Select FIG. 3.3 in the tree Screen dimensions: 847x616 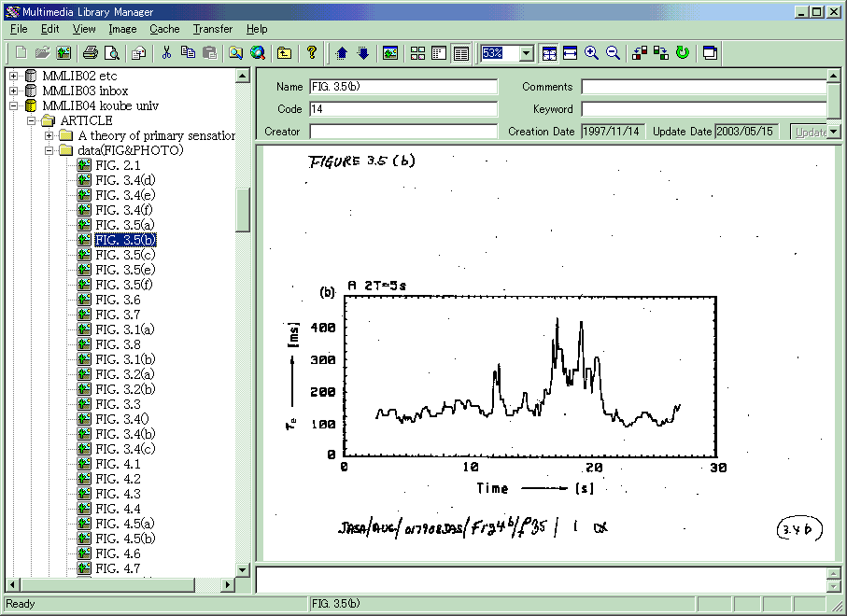(118, 404)
